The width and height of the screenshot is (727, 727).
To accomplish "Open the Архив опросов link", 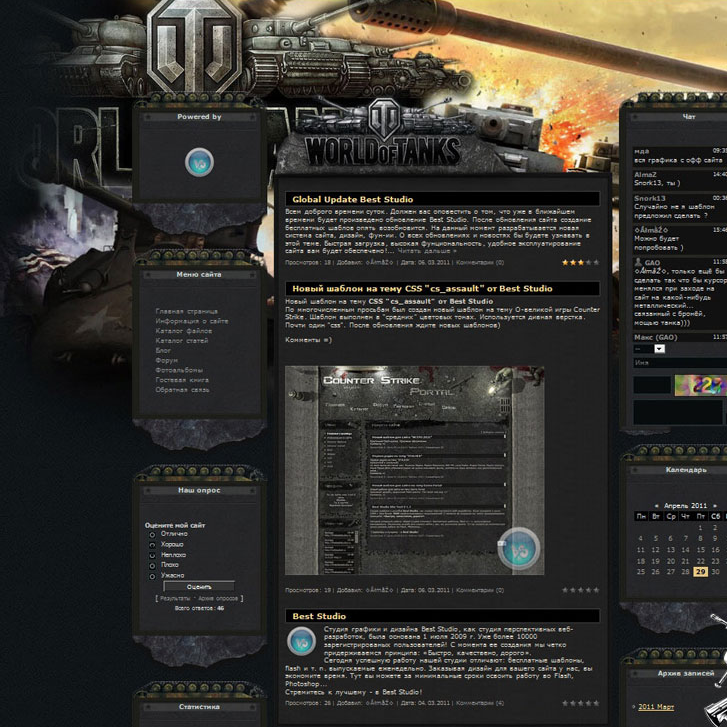I will (x=217, y=599).
